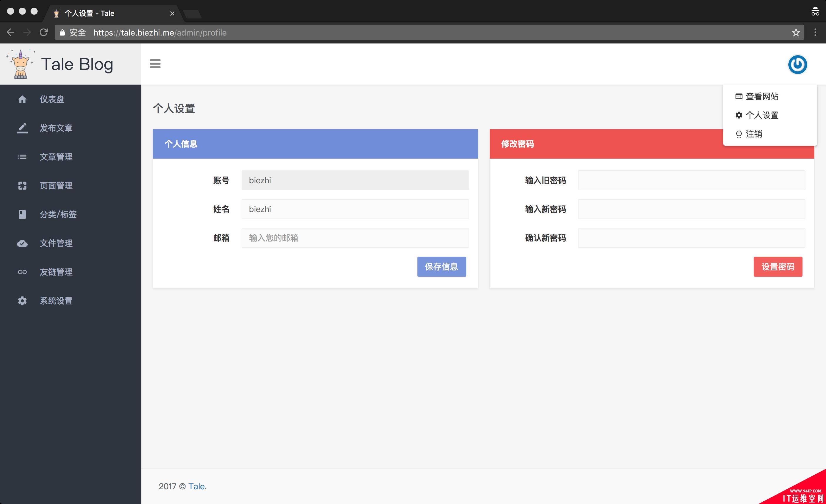Click the 个人设置 page heading
Viewport: 826px width, 504px height.
174,108
